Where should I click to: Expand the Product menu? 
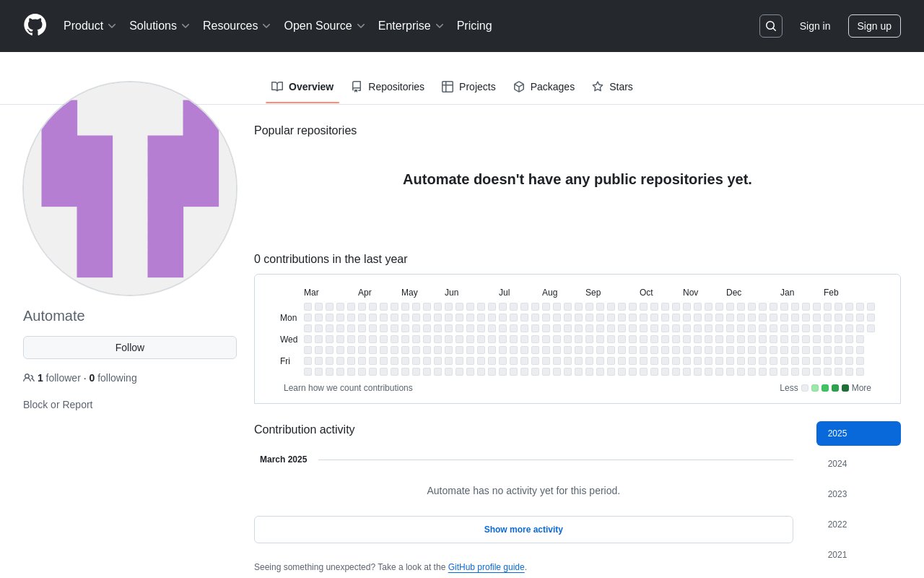[90, 26]
